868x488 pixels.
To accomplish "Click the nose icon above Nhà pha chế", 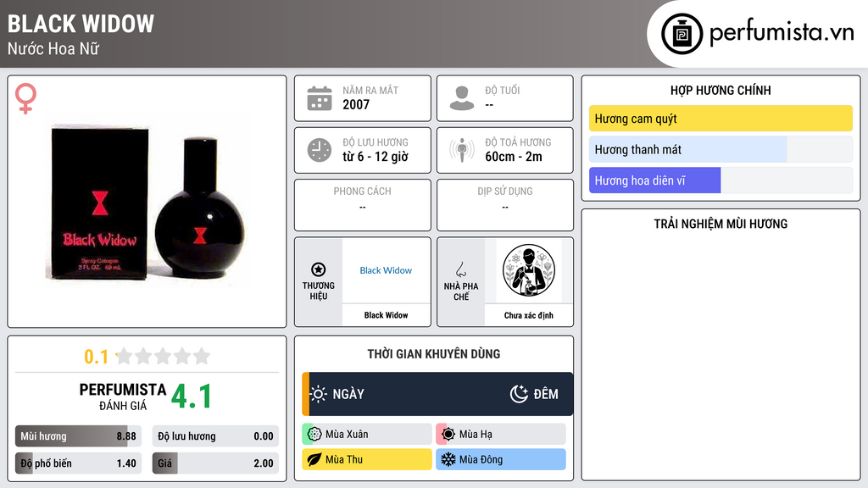I will click(460, 269).
